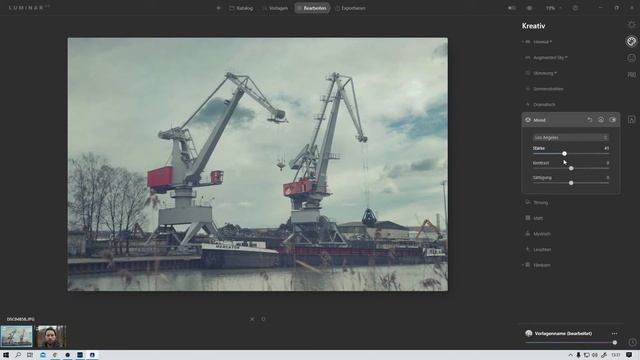The image size is (640, 360).
Task: Open the Essentials sun tools category
Action: tap(631, 24)
